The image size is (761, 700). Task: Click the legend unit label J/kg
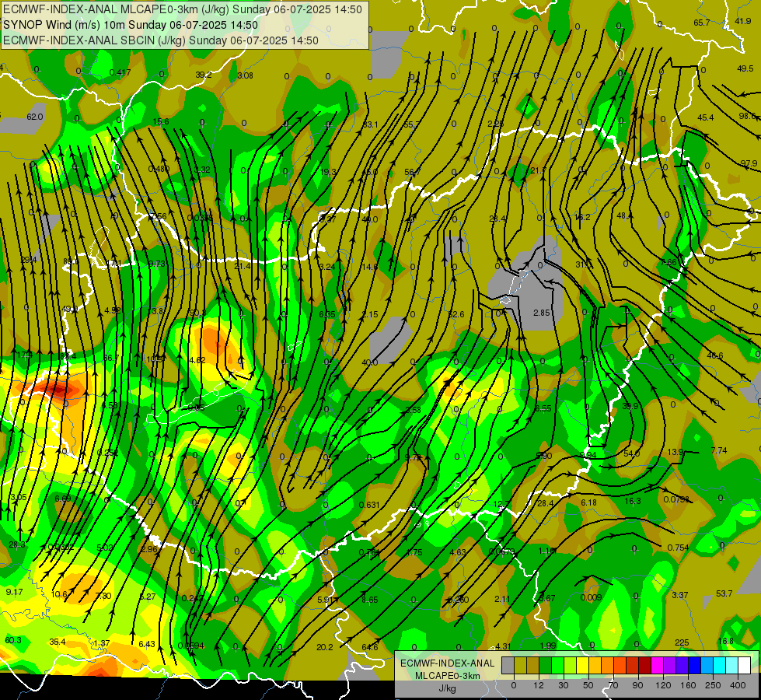point(447,688)
